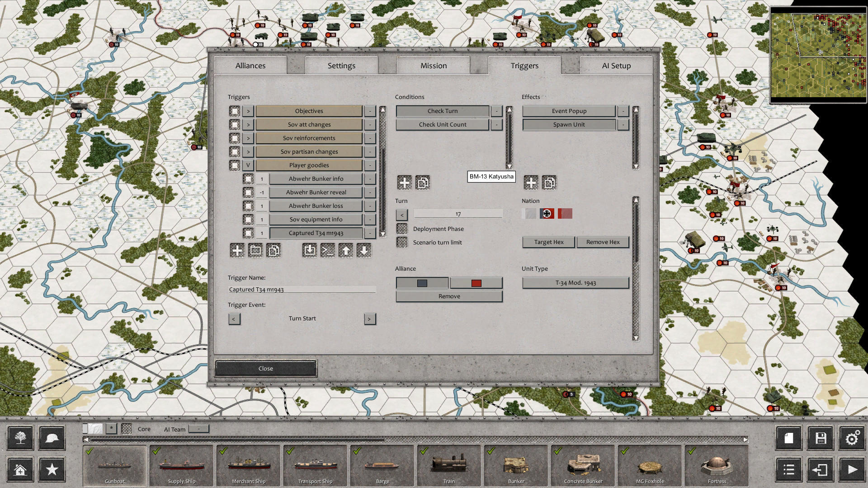This screenshot has width=868, height=488.
Task: Open editor settings gear
Action: (x=853, y=438)
